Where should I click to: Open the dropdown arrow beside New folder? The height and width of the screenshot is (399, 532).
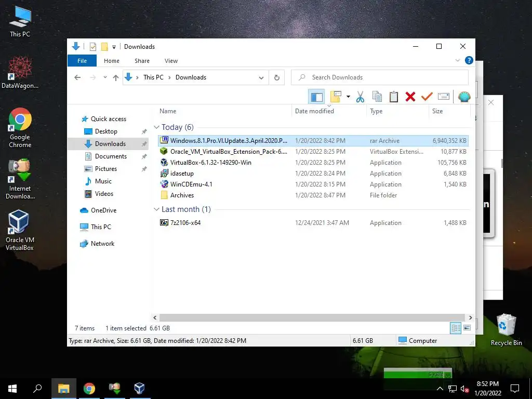tap(348, 97)
